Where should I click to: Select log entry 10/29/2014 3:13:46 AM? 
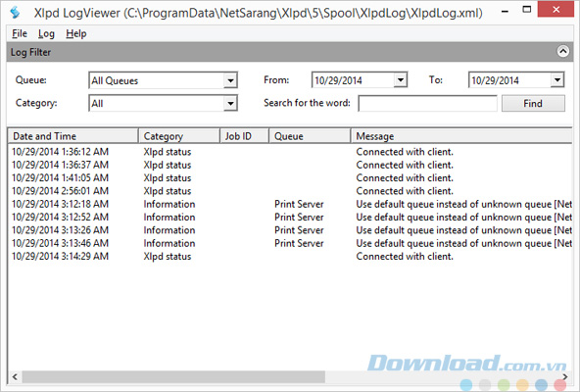(290, 243)
